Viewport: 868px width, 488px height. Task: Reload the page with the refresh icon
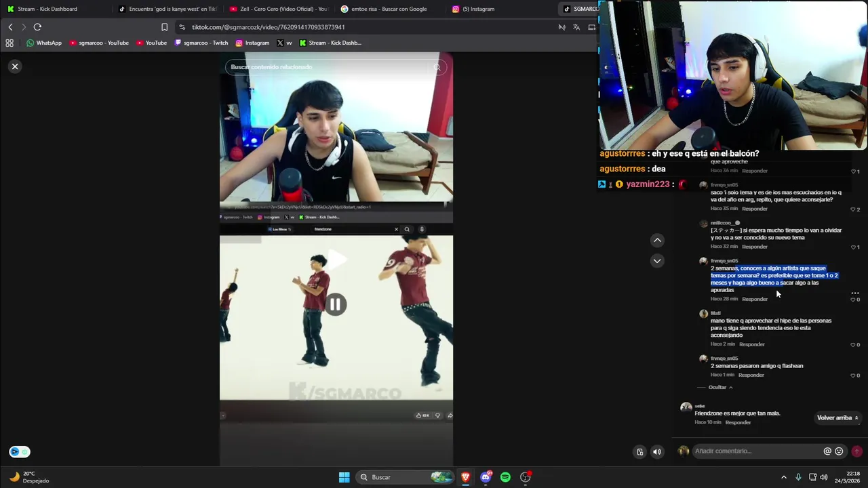tap(37, 27)
